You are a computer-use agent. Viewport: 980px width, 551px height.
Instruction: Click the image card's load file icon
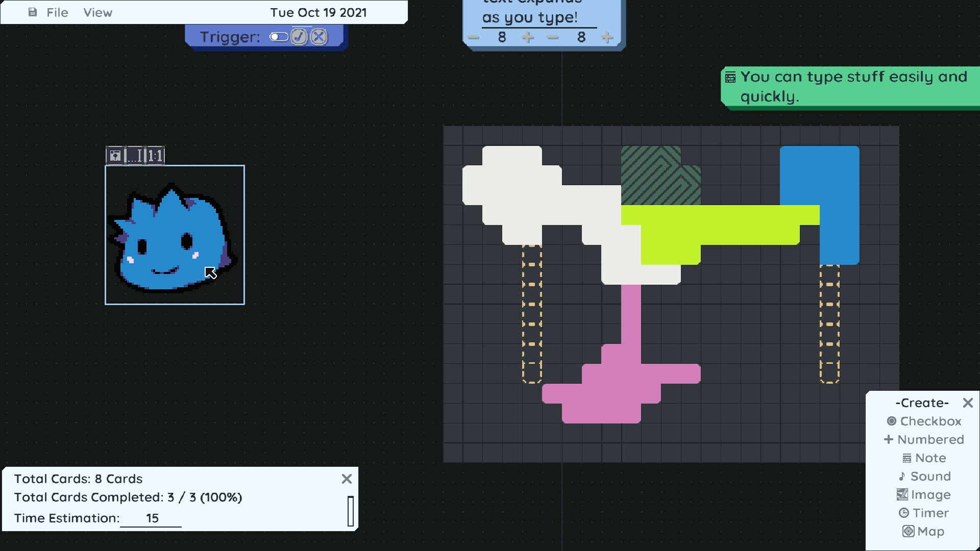(115, 156)
